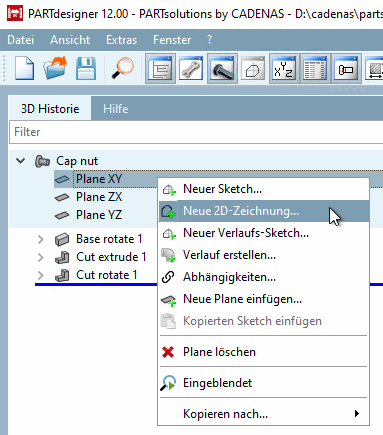Expand the Cut extrude 1 node
Image resolution: width=383 pixels, height=435 pixels.
coord(40,257)
